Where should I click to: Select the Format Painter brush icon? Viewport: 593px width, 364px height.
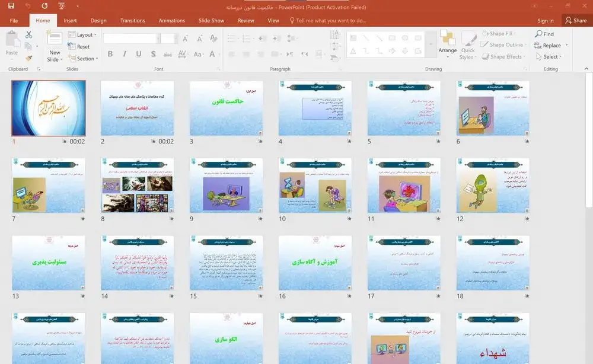coord(28,58)
